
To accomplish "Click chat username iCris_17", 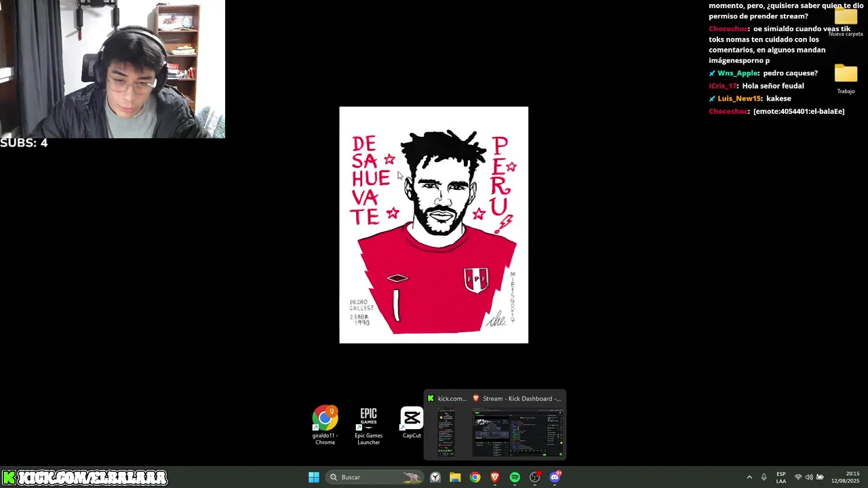I will pyautogui.click(x=723, y=86).
